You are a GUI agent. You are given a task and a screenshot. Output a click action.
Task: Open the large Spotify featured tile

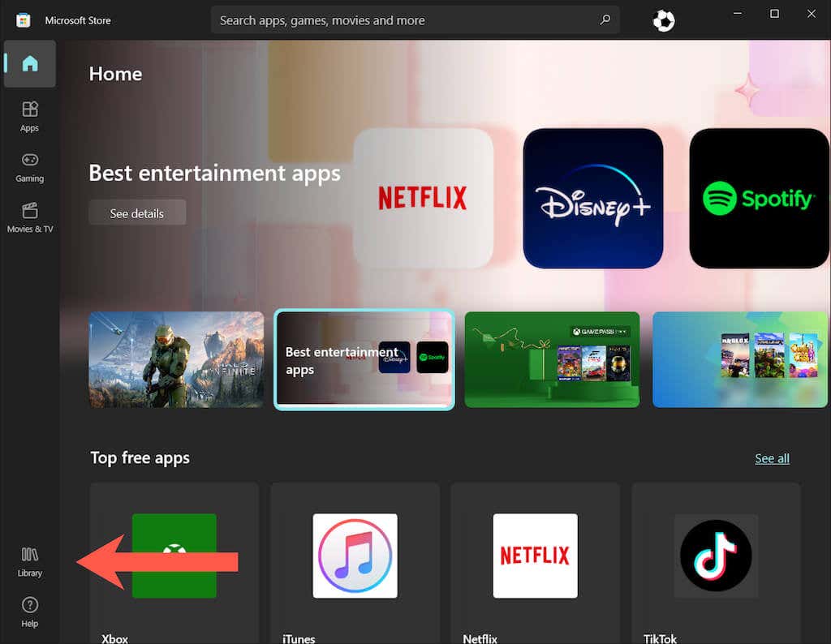pyautogui.click(x=759, y=198)
